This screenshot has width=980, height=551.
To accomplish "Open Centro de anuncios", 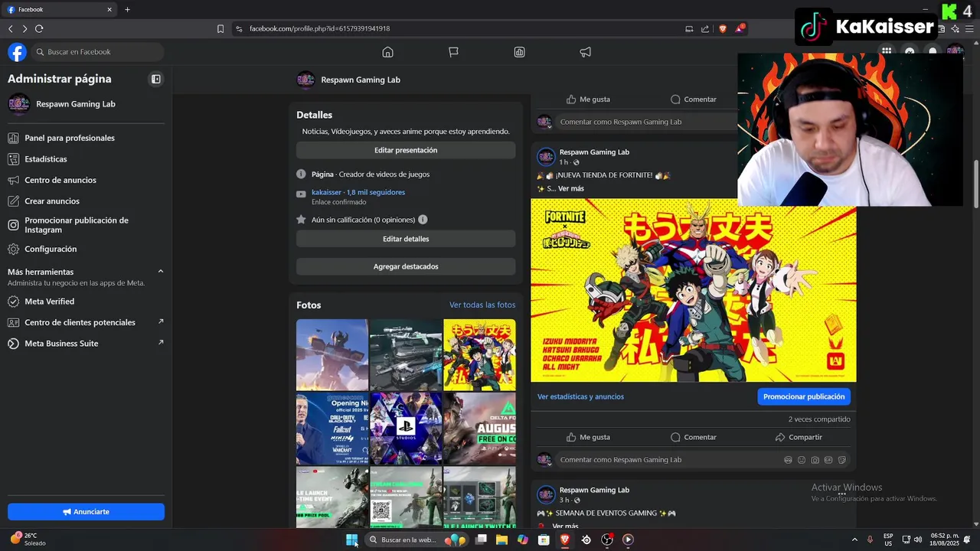I will 60,180.
